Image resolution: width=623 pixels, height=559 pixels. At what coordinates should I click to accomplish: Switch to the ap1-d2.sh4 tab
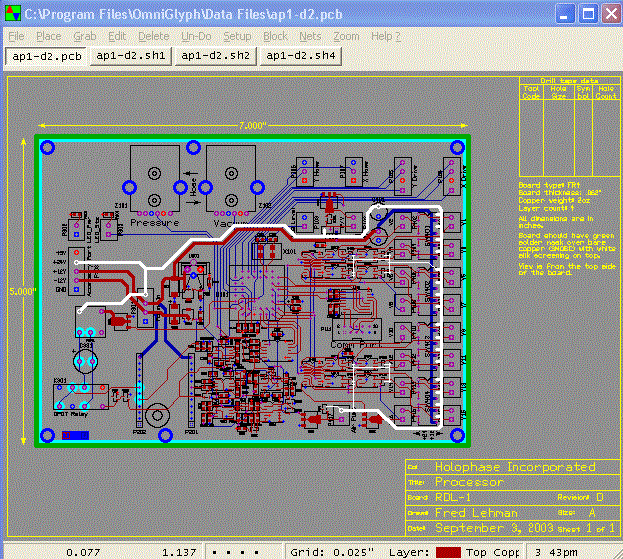(x=299, y=56)
